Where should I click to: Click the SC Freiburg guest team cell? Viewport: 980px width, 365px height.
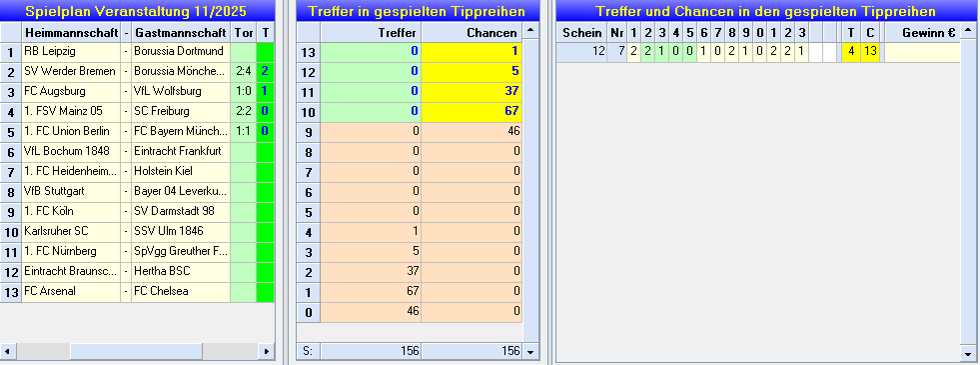click(x=181, y=111)
